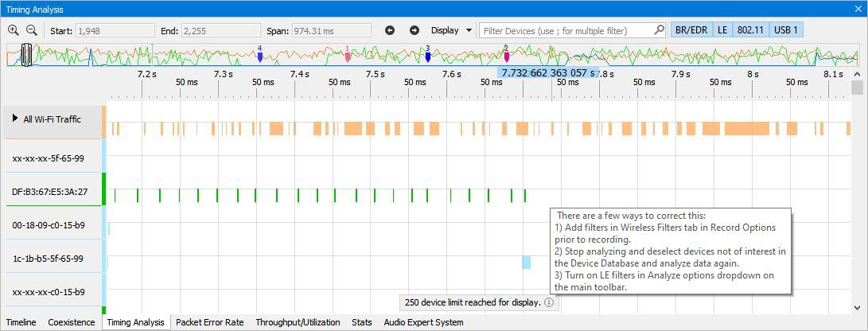Zoom out of the timing view
Screen dimensions: 868x331
coord(32,30)
